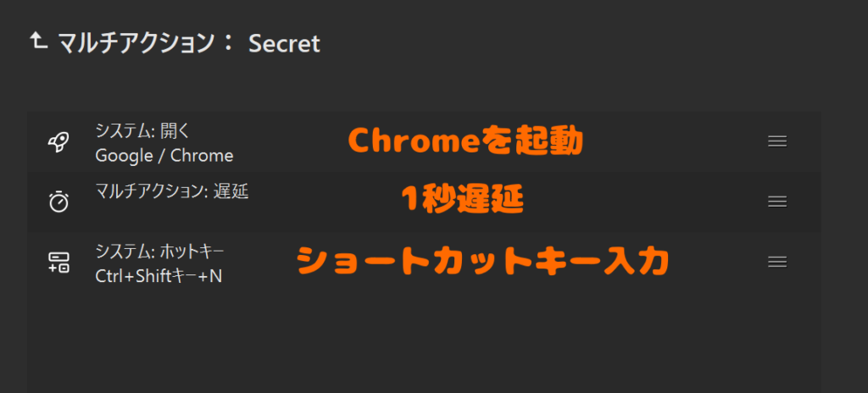Select the システム: 開く action title
Screen dimensions: 868x393
click(x=143, y=131)
